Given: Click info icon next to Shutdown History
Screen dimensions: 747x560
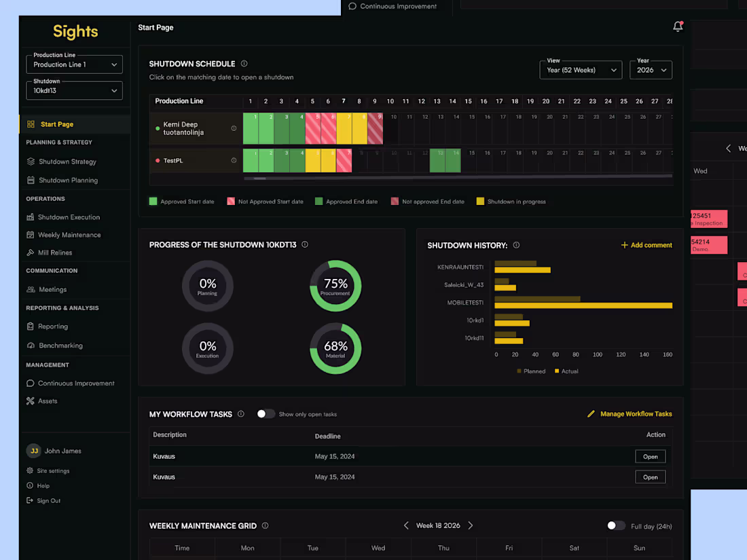Looking at the screenshot, I should click(x=516, y=245).
